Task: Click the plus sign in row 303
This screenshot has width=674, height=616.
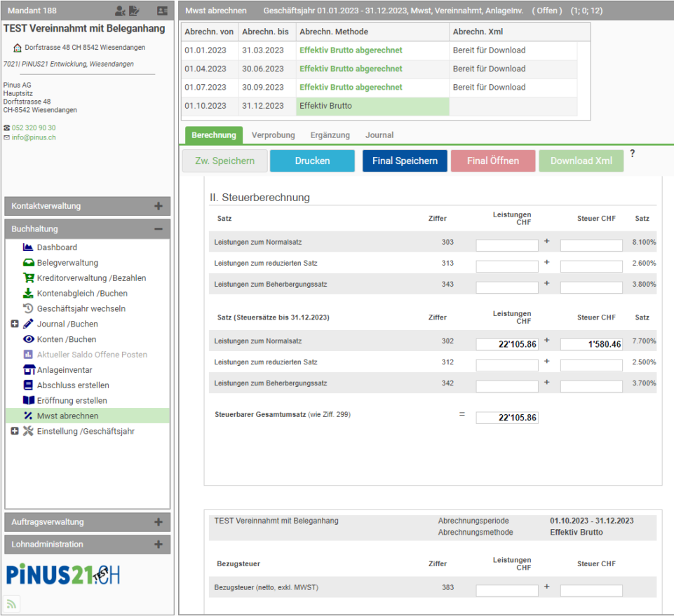Action: tap(547, 241)
